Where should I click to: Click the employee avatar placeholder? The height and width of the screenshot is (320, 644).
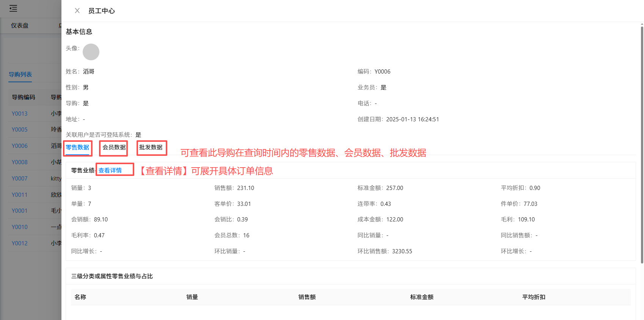point(91,52)
